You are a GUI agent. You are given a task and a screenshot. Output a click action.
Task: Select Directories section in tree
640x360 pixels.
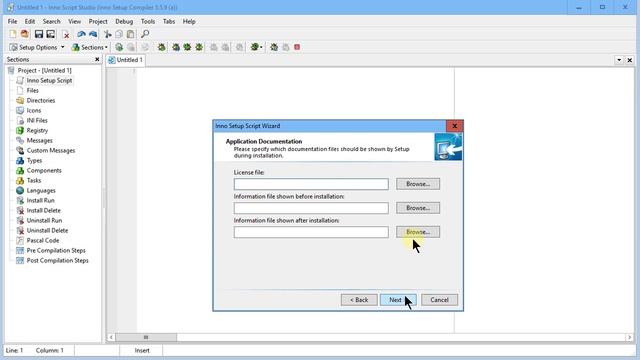click(41, 100)
